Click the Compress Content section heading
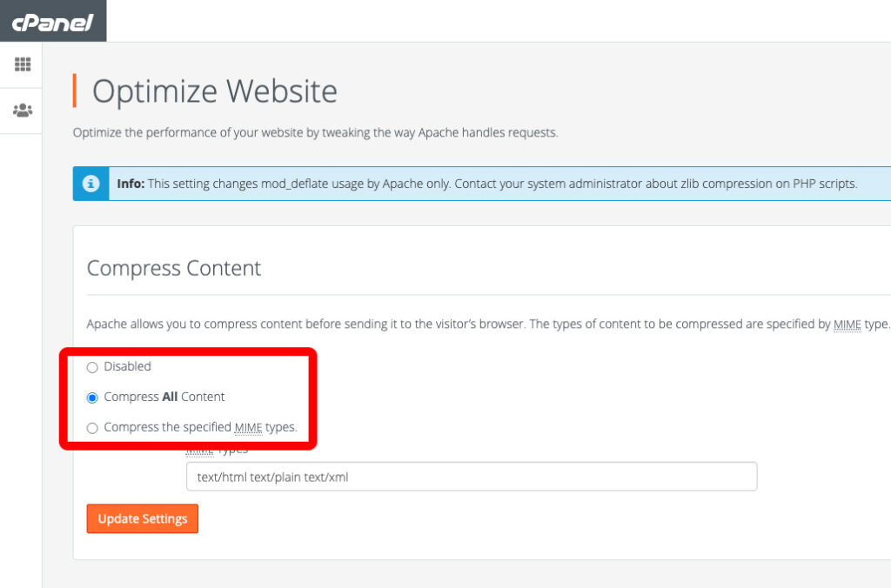891x588 pixels. 173,268
